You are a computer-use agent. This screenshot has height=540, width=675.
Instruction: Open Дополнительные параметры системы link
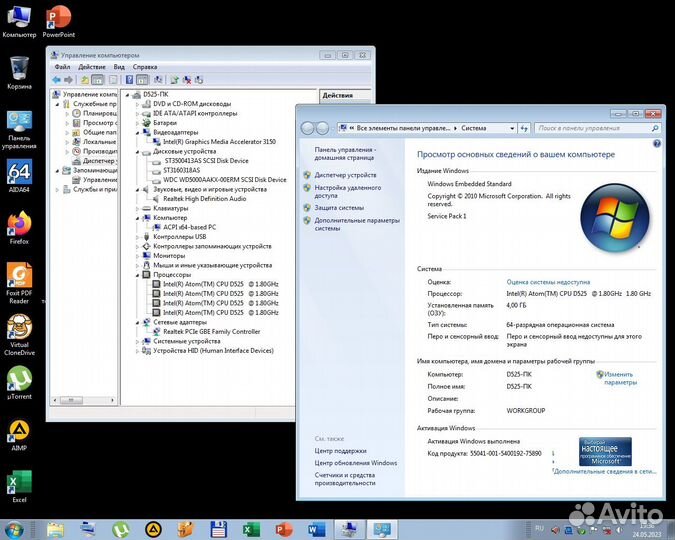[357, 224]
